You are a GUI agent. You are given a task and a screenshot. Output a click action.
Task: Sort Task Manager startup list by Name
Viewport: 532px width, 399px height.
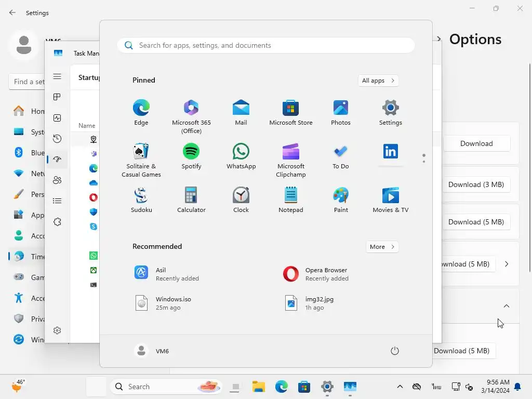click(87, 126)
